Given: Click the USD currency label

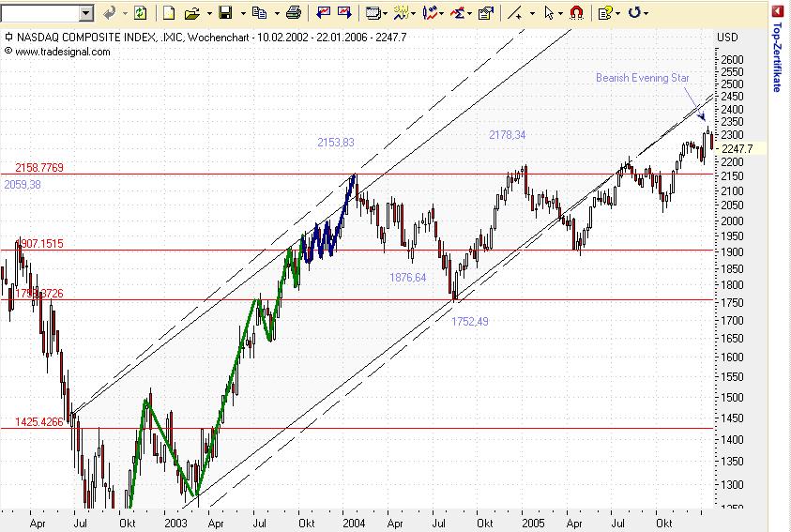Looking at the screenshot, I should [x=727, y=37].
